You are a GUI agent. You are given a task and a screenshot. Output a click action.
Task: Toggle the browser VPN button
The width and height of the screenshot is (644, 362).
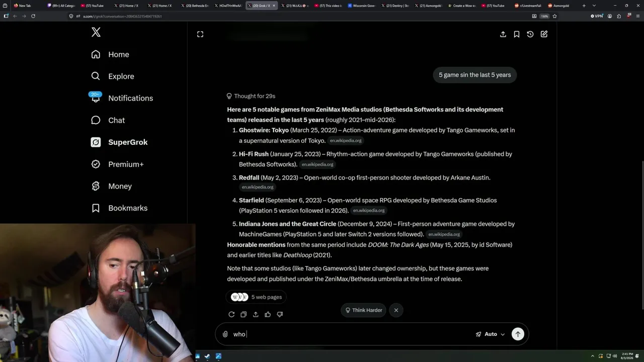(x=597, y=16)
